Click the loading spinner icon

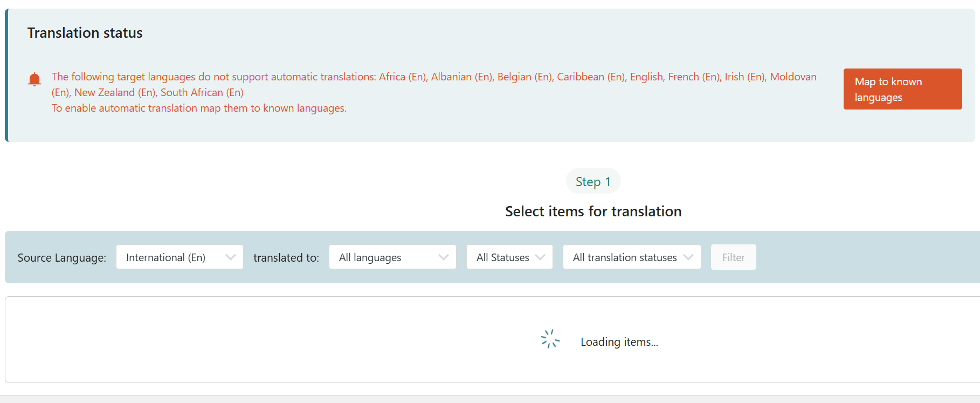tap(550, 339)
